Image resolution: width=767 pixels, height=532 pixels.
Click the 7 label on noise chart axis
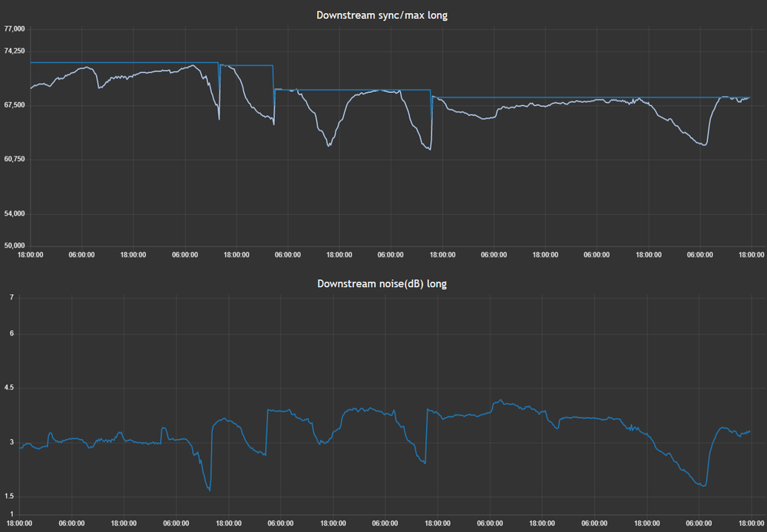click(12, 296)
